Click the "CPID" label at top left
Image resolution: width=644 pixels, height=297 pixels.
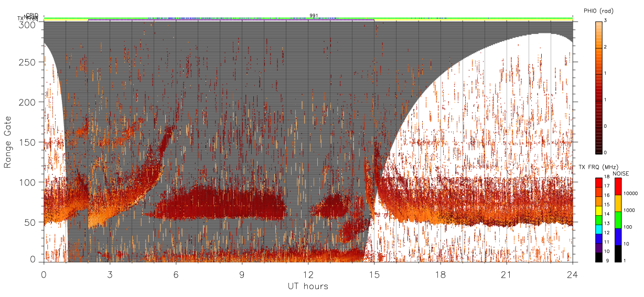coord(32,15)
